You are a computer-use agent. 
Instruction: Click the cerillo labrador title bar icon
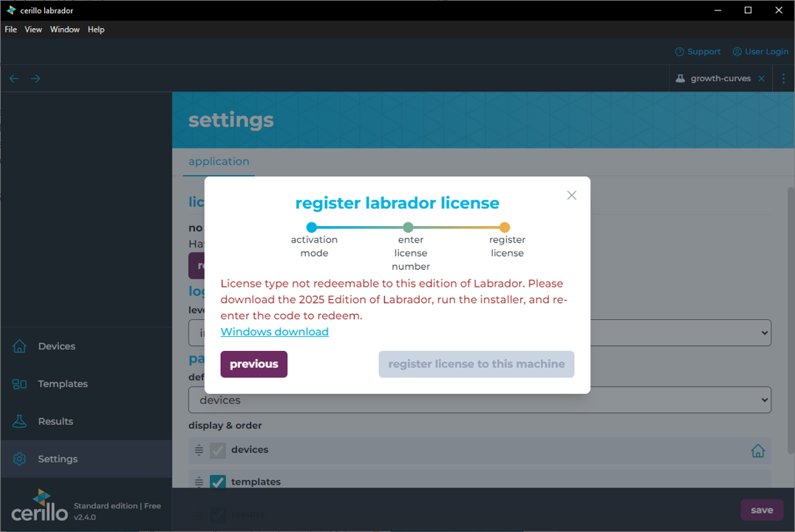(x=11, y=10)
